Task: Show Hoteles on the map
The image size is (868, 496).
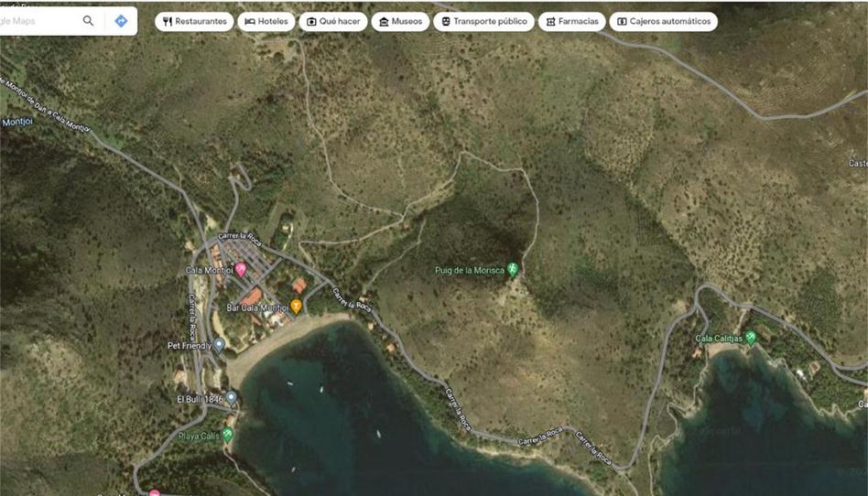Action: click(x=266, y=21)
